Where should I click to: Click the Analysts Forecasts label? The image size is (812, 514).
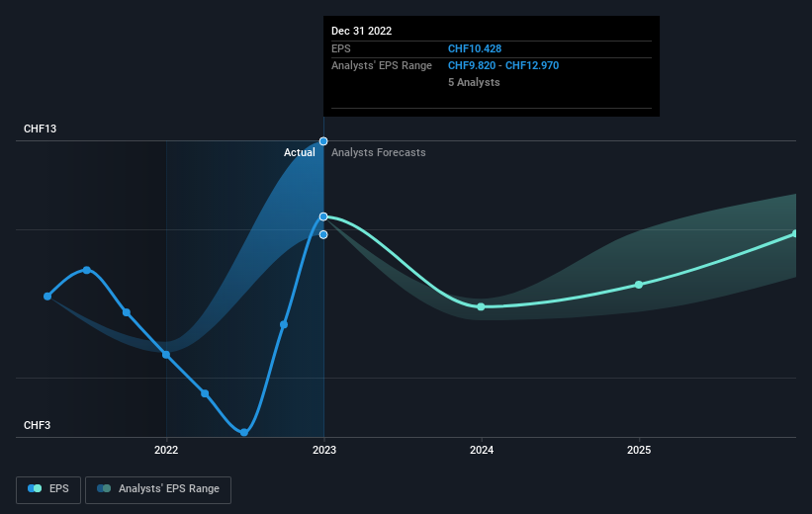pos(379,152)
